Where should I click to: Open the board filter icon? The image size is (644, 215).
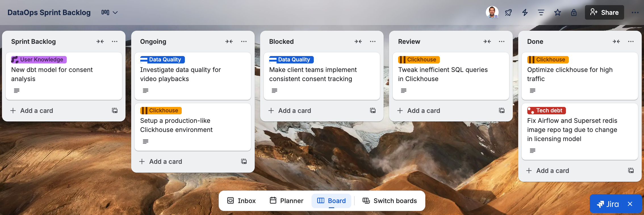541,13
